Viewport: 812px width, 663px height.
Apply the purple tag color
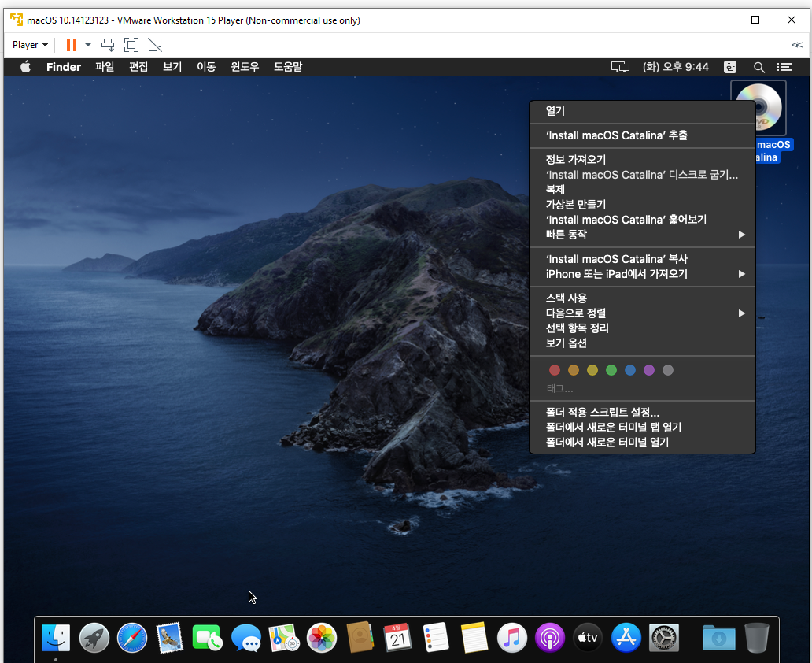(649, 370)
